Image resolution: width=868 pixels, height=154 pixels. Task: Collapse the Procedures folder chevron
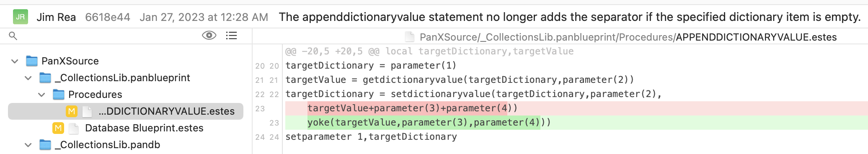click(41, 95)
